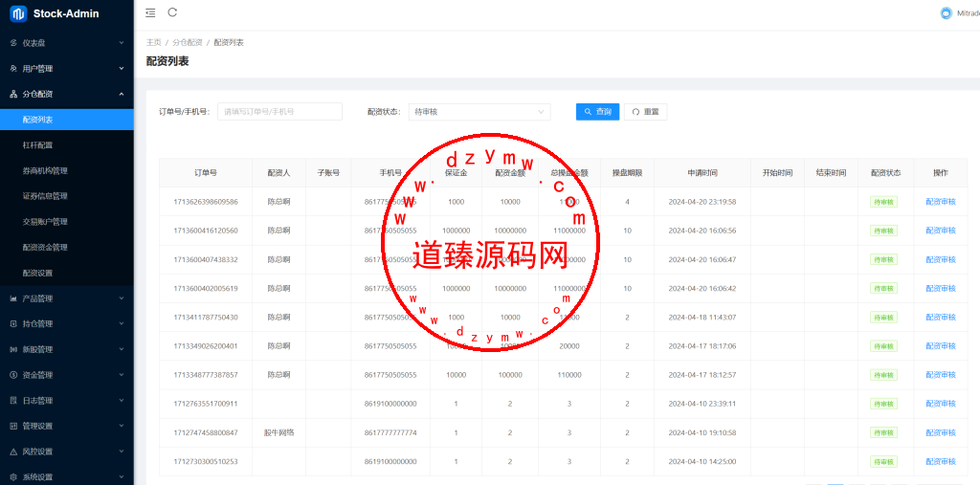Collapse the 分仓配资 menu chevron
Screen dimensions: 980x485
[x=122, y=95]
